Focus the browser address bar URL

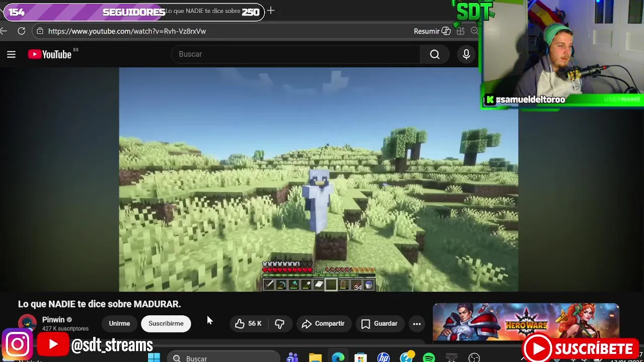click(127, 31)
